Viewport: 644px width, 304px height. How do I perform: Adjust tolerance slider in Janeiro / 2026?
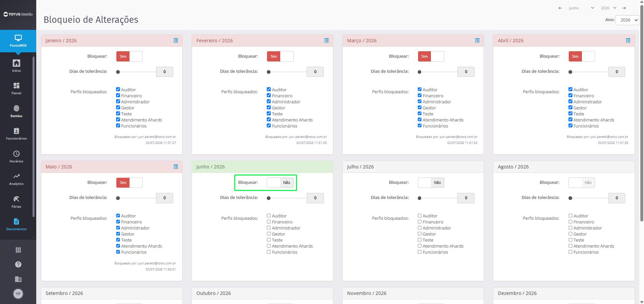[136, 72]
